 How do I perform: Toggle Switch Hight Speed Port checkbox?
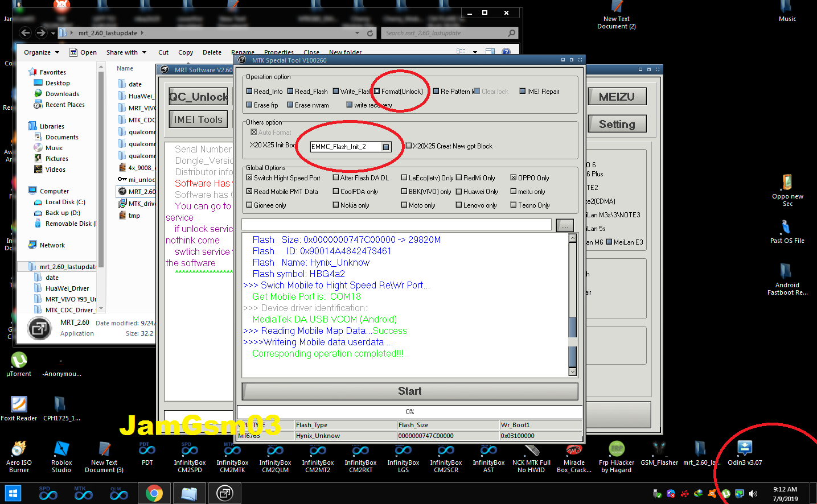coord(249,177)
